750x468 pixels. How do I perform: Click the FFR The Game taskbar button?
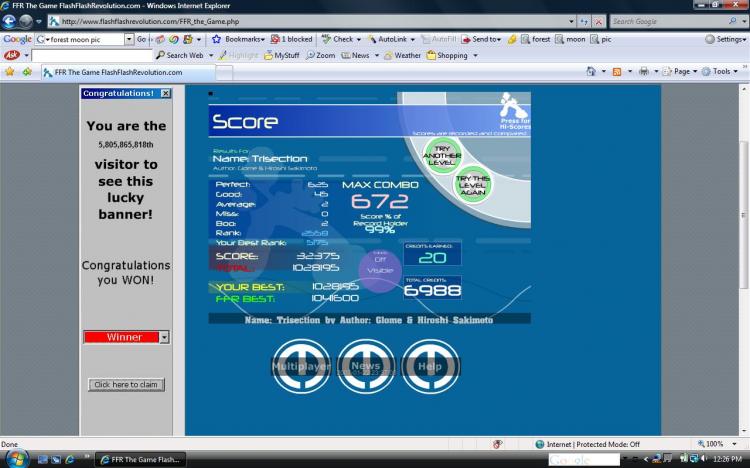pos(140,459)
